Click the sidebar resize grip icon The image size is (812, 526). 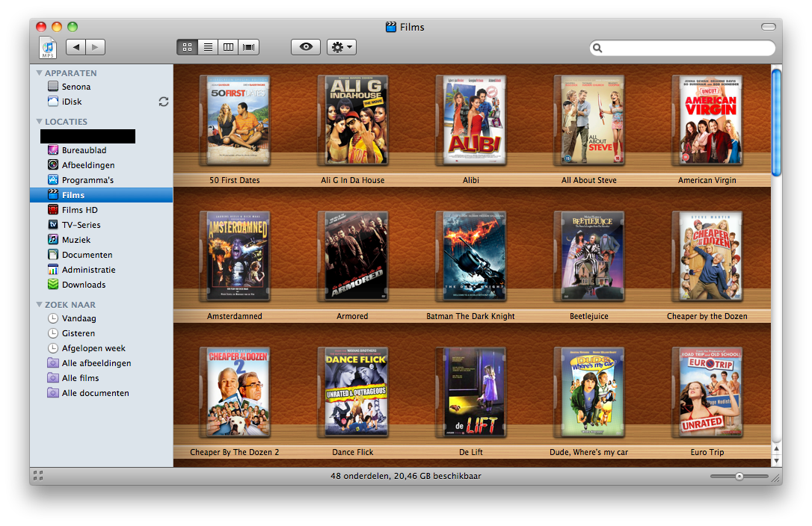click(38, 476)
